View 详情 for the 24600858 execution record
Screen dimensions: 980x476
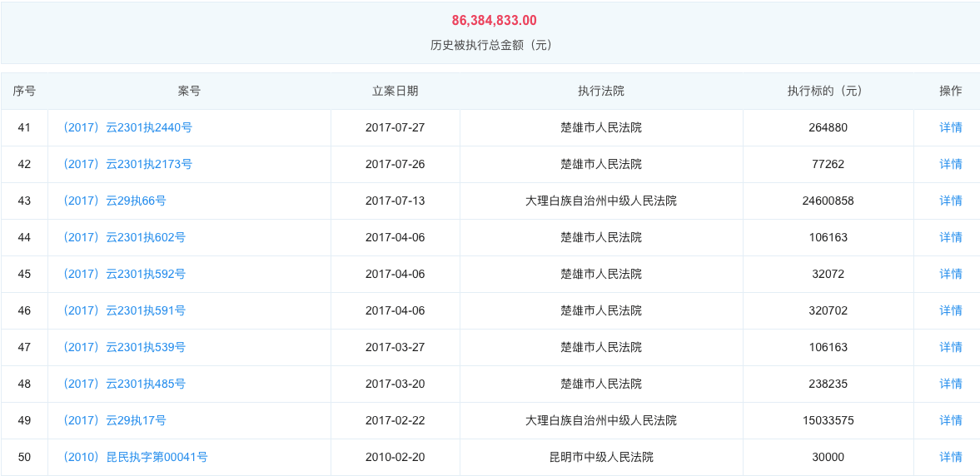950,201
